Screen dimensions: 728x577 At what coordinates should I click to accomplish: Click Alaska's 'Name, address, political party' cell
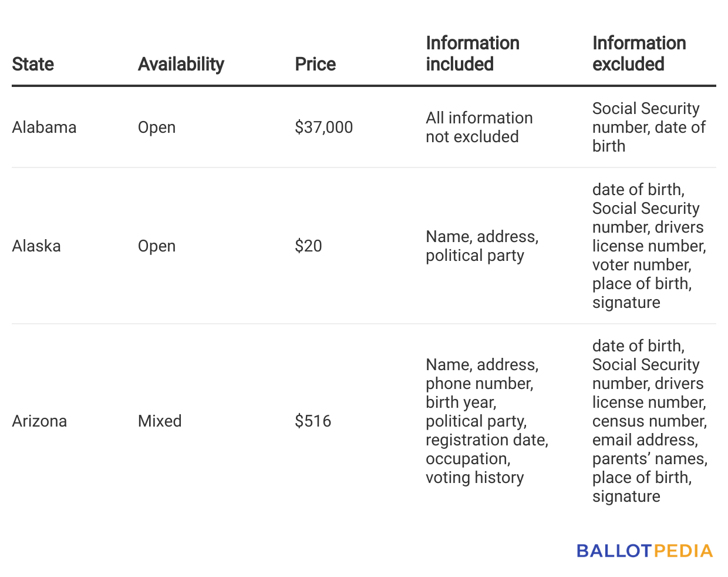(x=482, y=246)
